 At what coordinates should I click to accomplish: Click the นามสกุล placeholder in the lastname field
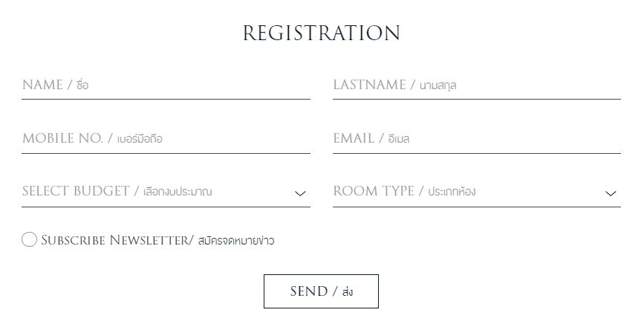click(x=438, y=85)
